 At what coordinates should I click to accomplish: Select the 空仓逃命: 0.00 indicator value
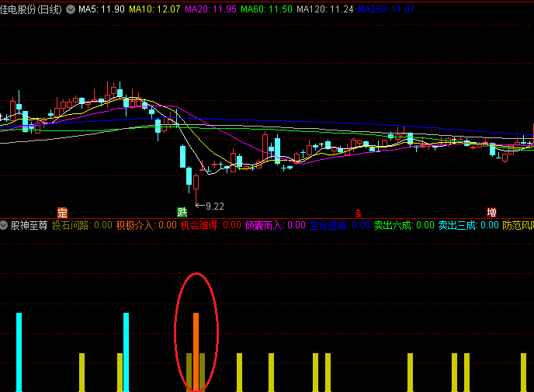point(339,225)
